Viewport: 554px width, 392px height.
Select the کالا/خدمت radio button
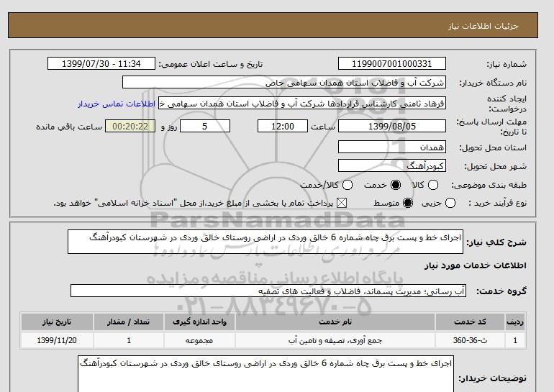coord(348,185)
